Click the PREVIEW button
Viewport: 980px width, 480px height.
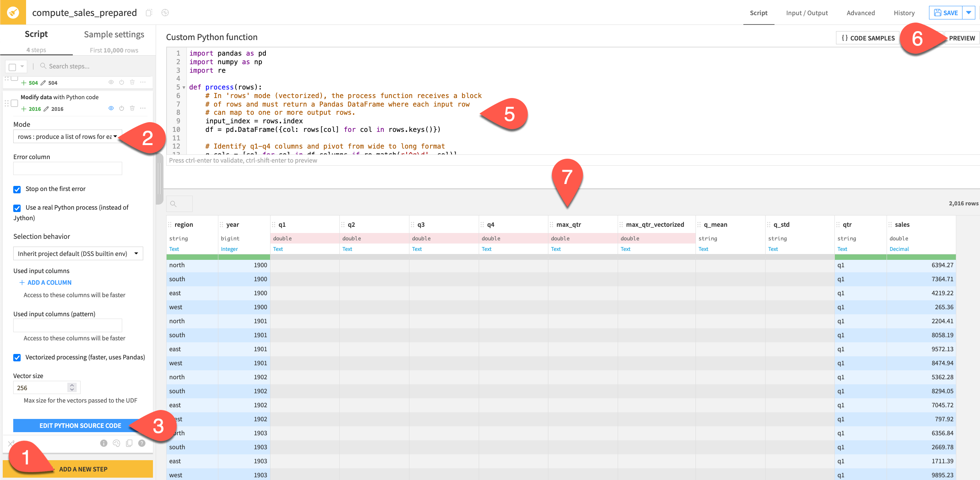[962, 38]
